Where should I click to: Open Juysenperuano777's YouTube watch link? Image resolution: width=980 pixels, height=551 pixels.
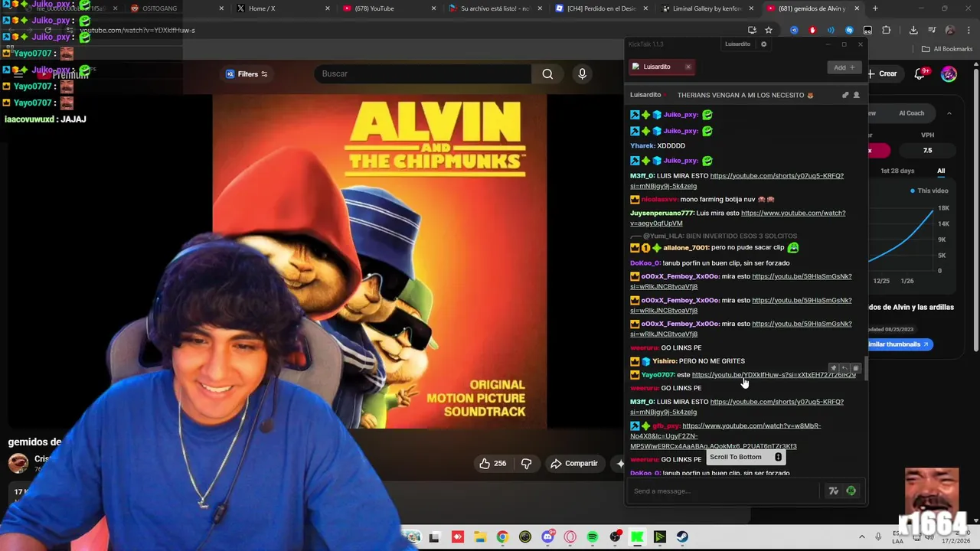point(738,218)
